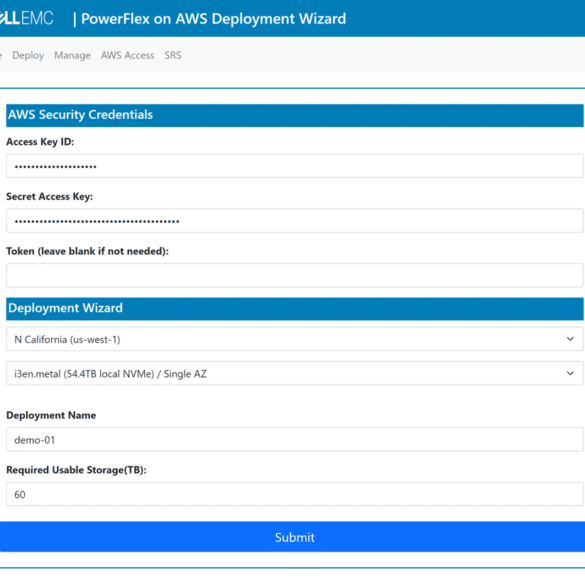Open the SRS nav link

click(x=173, y=55)
